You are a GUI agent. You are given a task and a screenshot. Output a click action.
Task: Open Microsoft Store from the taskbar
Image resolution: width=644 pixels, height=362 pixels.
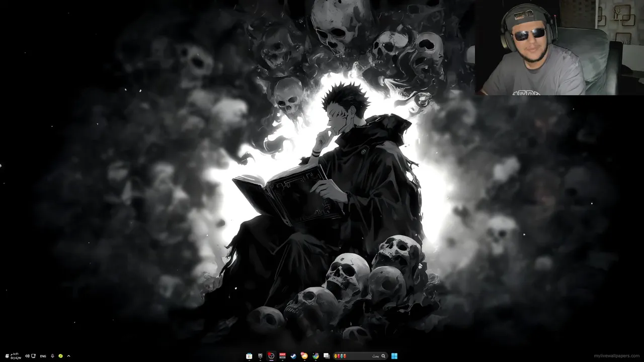[x=249, y=356]
